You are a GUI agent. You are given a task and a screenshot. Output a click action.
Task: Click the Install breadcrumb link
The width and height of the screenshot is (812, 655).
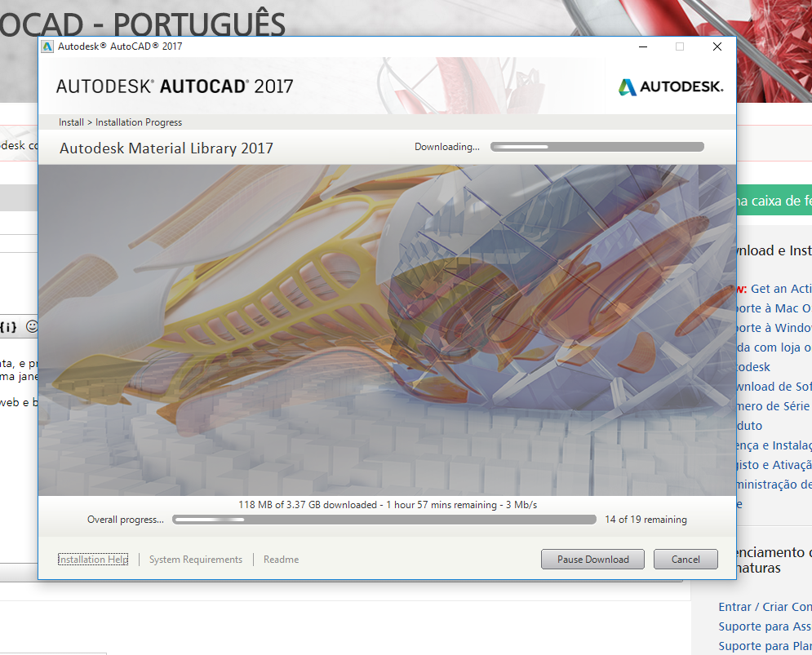(x=70, y=122)
